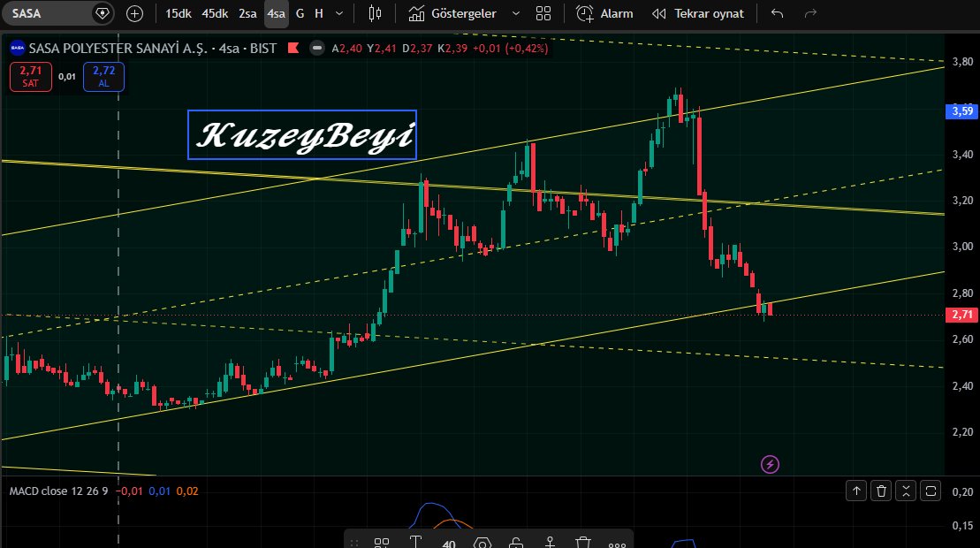This screenshot has height=548, width=980.
Task: Select the 2sa timeframe
Action: click(x=247, y=13)
